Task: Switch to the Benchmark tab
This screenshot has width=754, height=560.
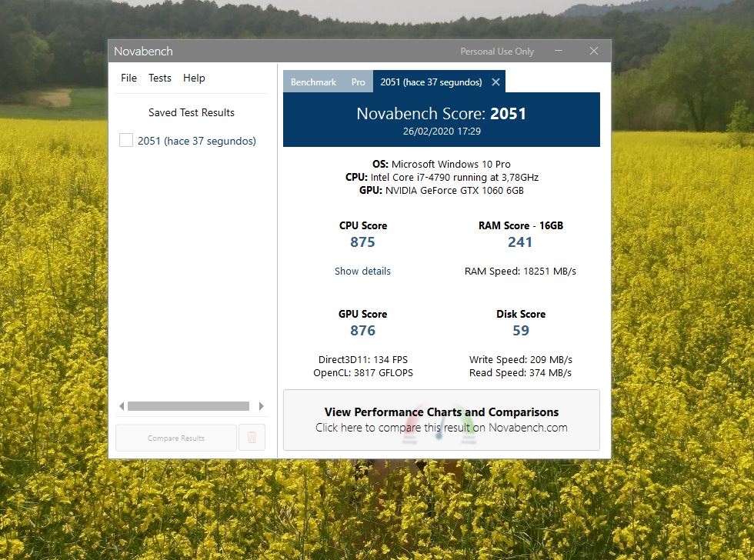Action: (314, 82)
